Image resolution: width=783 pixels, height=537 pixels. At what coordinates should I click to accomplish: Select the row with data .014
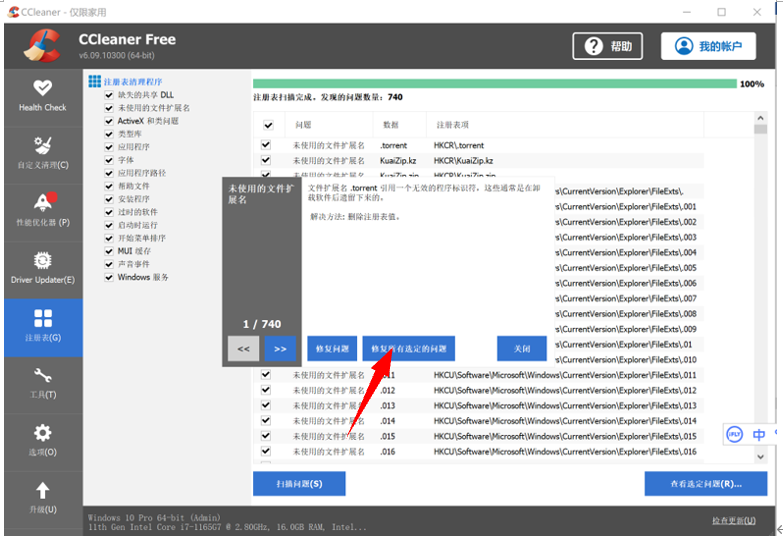click(x=478, y=421)
